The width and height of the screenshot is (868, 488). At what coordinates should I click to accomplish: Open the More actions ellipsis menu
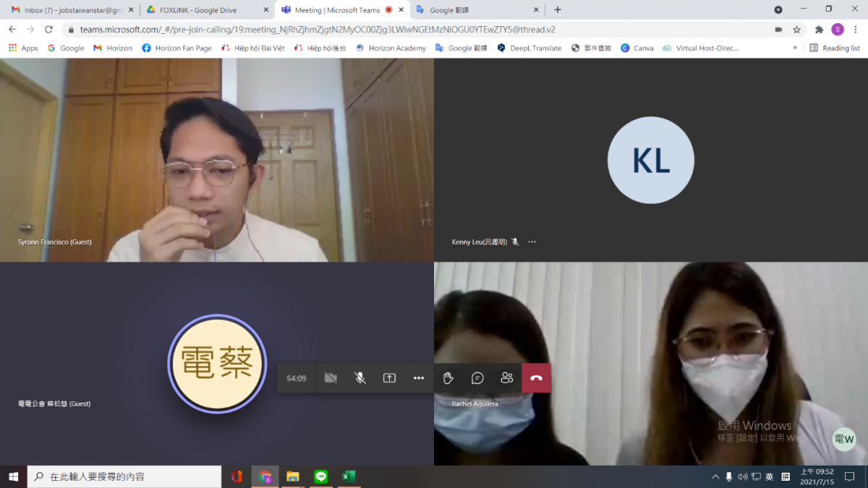click(419, 378)
